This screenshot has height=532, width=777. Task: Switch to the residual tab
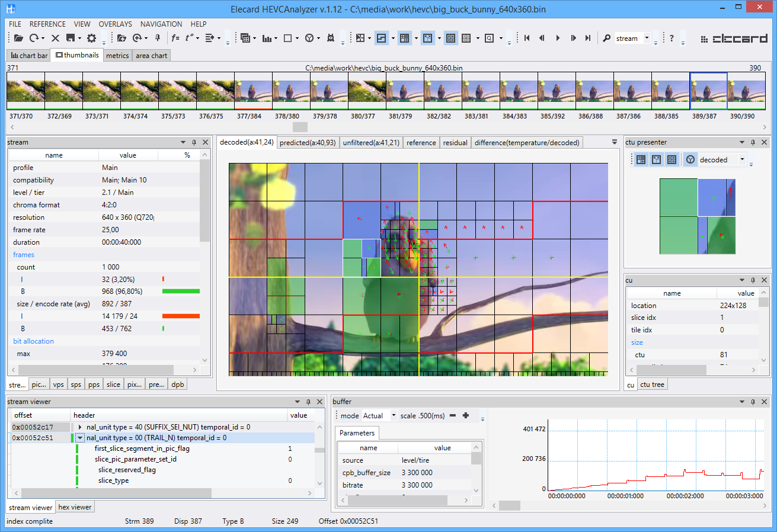(x=455, y=142)
